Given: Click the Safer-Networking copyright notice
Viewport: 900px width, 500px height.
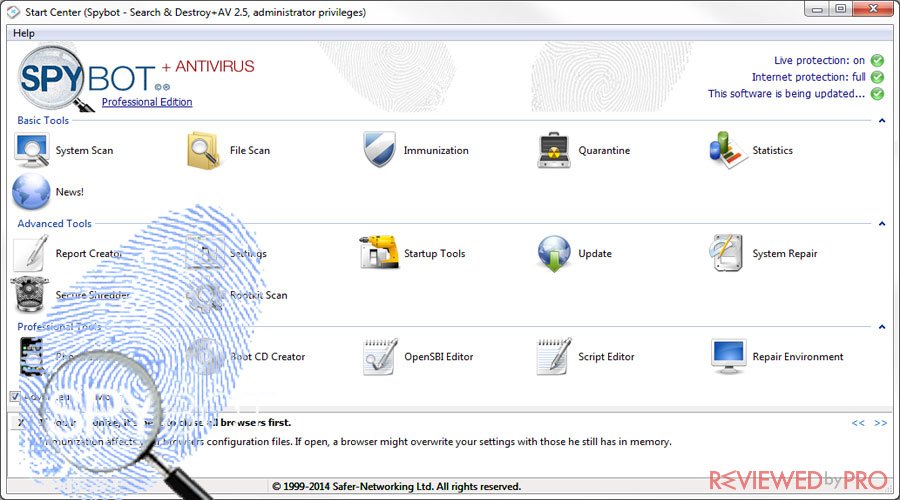Looking at the screenshot, I should point(397,487).
